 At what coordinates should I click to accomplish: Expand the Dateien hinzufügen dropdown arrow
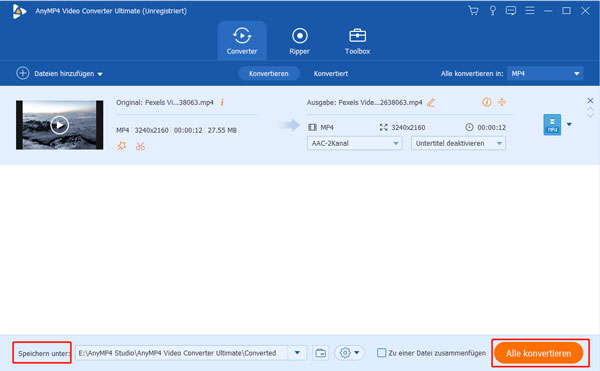coord(100,74)
